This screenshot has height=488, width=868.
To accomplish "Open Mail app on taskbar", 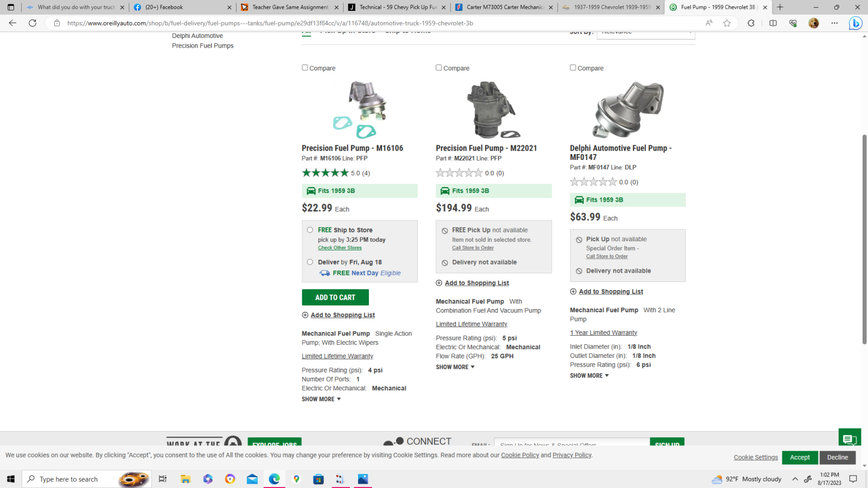I will point(252,479).
